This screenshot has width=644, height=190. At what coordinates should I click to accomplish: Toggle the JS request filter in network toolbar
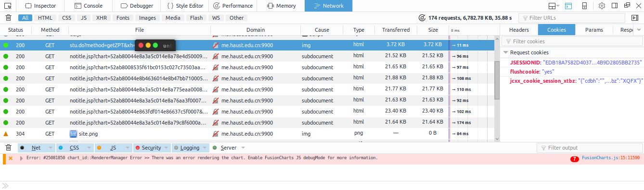(84, 18)
